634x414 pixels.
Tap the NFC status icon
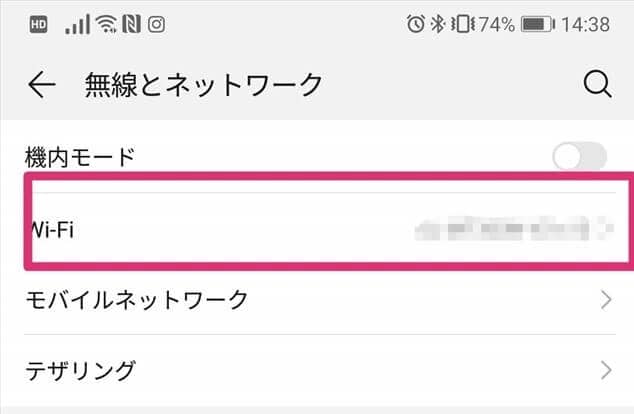point(130,24)
